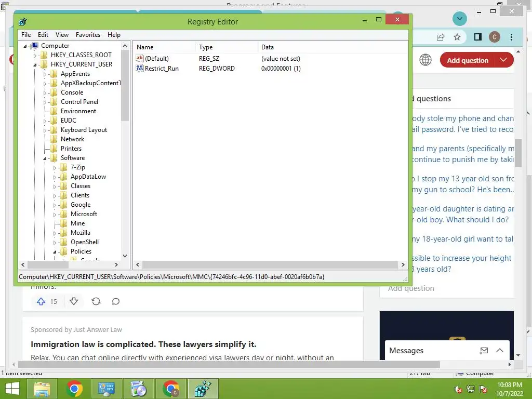Click the reshare icon under the answer
This screenshot has width=532, height=399.
(96, 301)
